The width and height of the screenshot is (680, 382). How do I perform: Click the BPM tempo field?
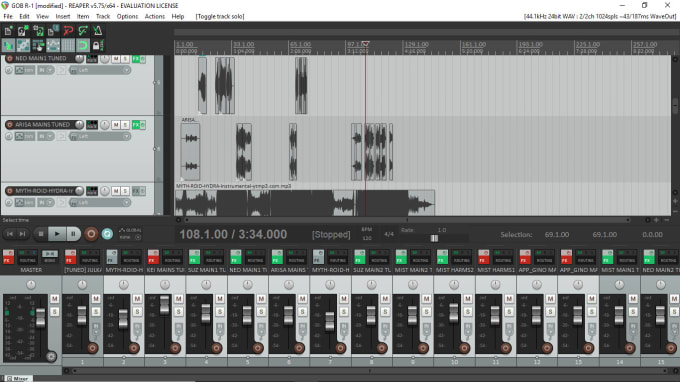point(367,234)
